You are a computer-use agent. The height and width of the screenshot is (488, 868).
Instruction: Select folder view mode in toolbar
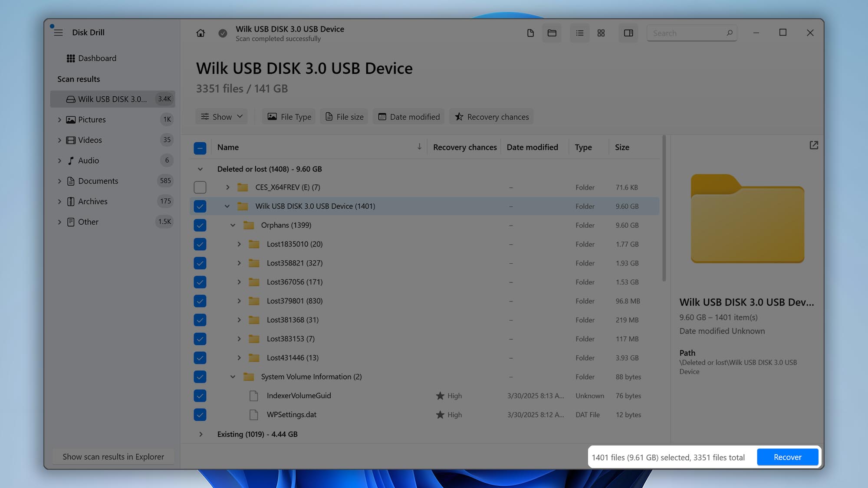click(552, 33)
